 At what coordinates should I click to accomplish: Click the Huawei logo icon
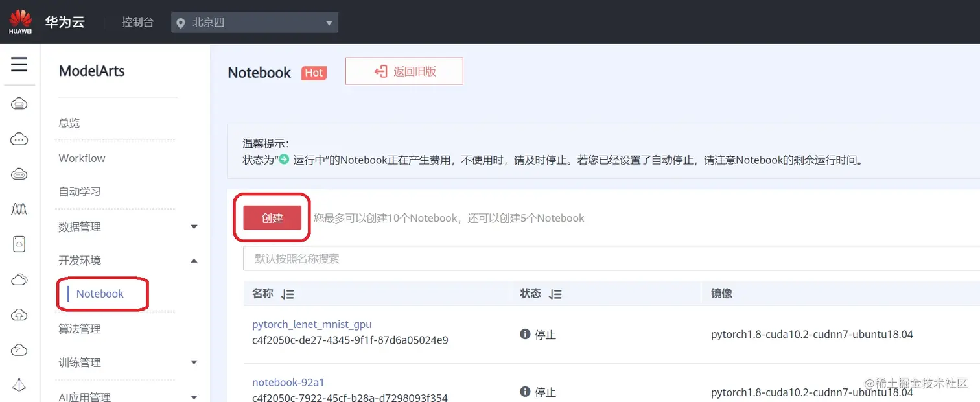pyautogui.click(x=20, y=21)
